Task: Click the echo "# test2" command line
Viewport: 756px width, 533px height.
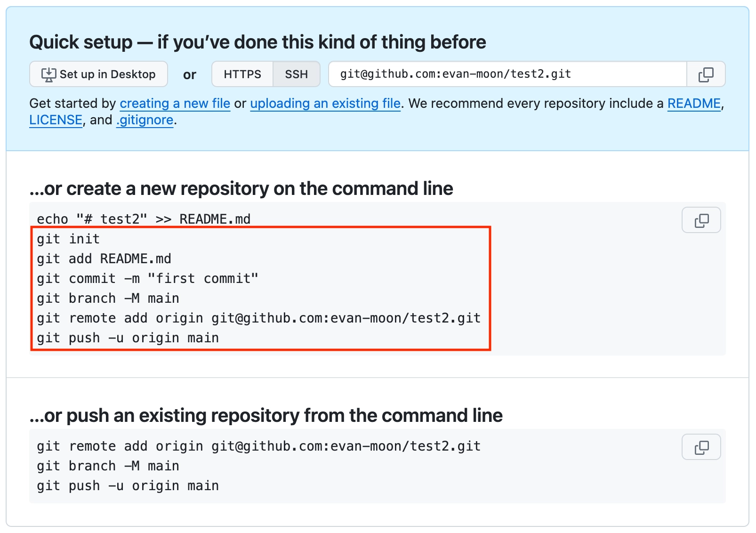Action: coord(144,219)
